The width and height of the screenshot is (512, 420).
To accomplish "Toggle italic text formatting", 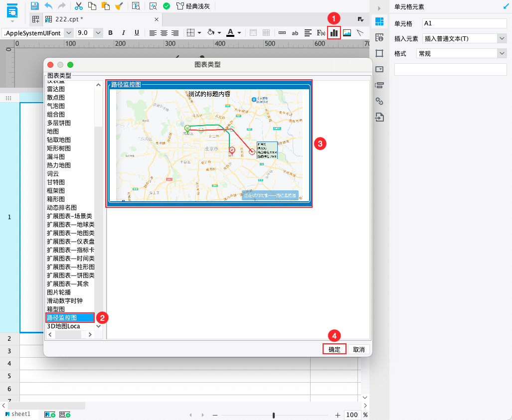I will pos(123,33).
